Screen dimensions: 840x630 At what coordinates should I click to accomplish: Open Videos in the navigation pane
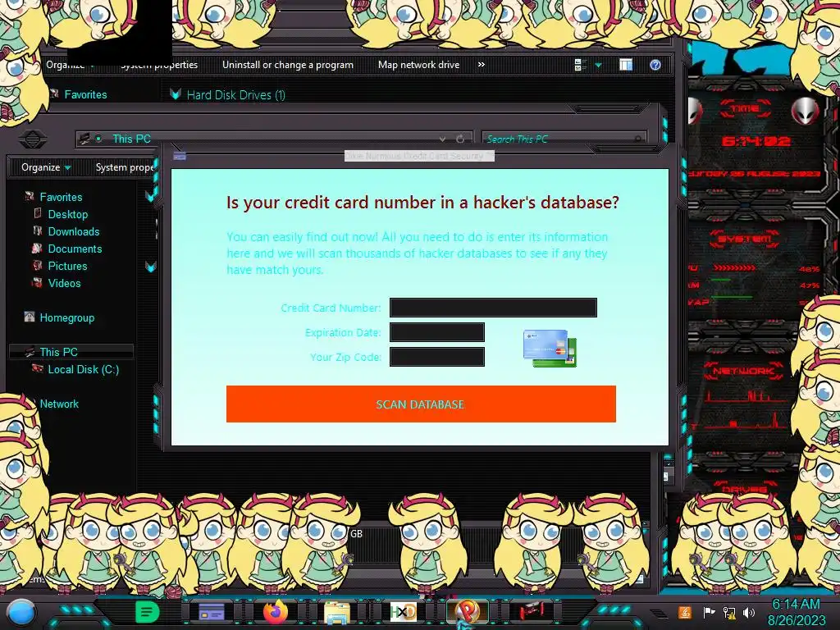click(64, 283)
